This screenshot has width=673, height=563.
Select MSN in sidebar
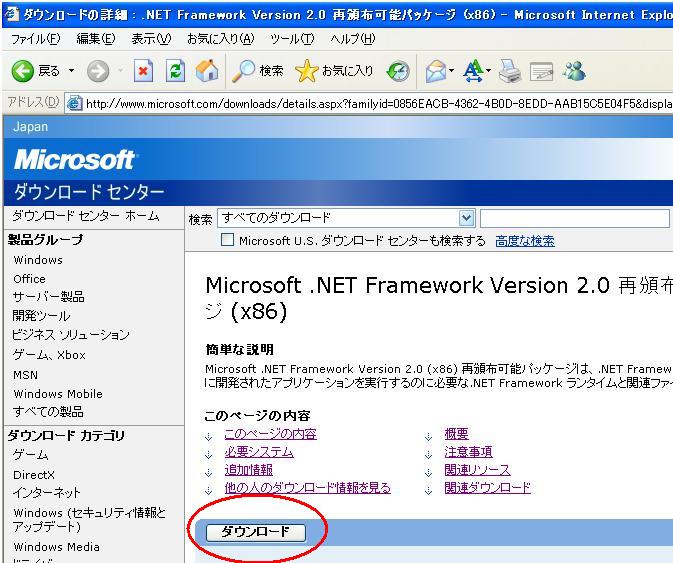[x=25, y=375]
